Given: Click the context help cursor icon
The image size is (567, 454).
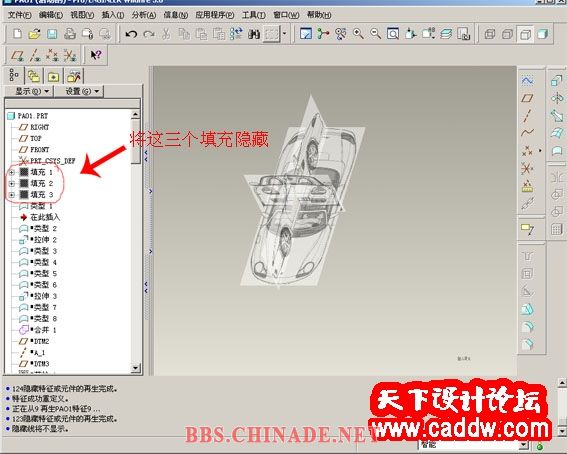Looking at the screenshot, I should coord(96,55).
